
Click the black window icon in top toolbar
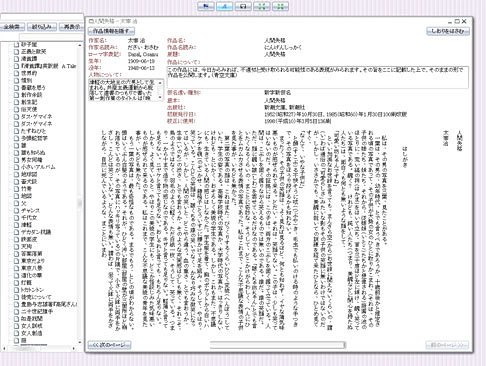pyautogui.click(x=243, y=6)
